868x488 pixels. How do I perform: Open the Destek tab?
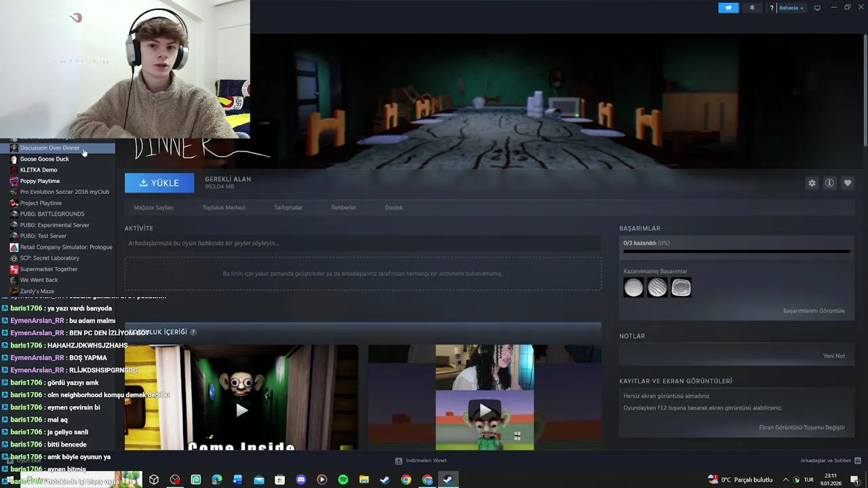pos(394,207)
